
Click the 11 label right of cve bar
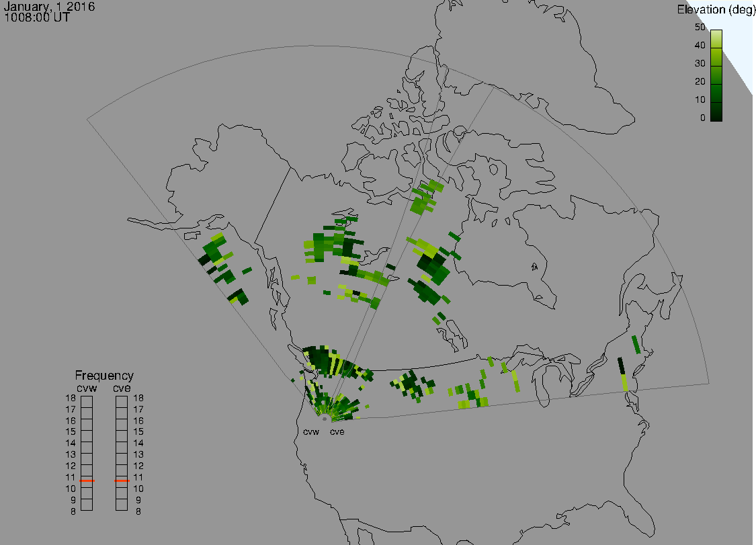click(x=138, y=478)
